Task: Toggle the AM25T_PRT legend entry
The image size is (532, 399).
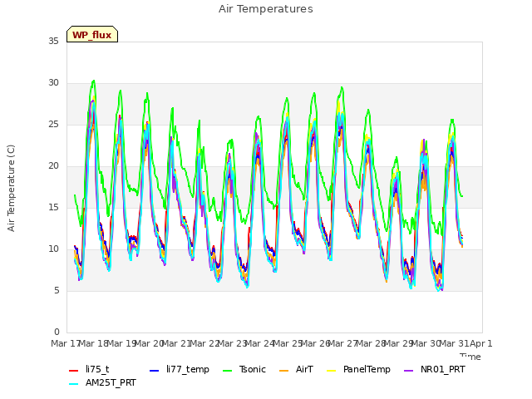Action: click(x=102, y=382)
